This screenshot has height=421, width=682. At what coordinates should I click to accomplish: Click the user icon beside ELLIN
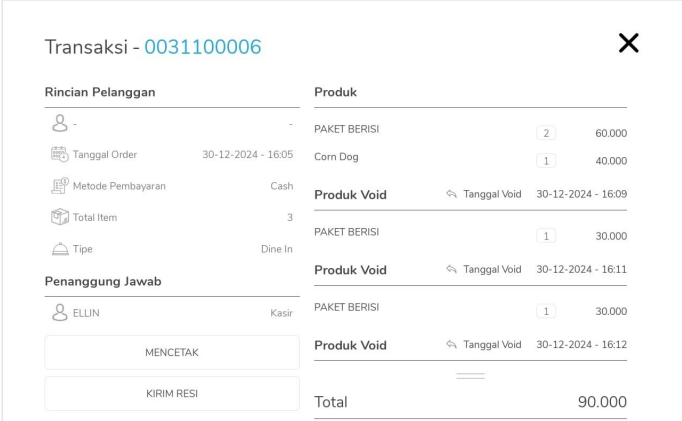pos(59,313)
